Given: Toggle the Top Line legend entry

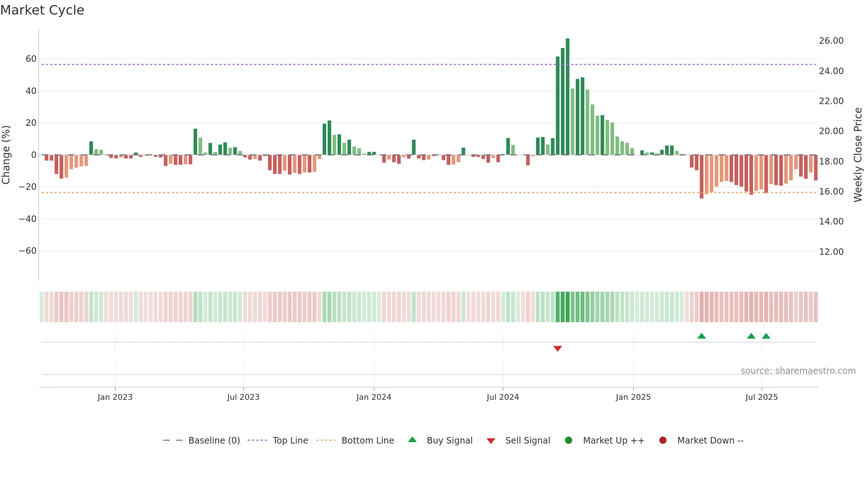Looking at the screenshot, I should pyautogui.click(x=278, y=440).
